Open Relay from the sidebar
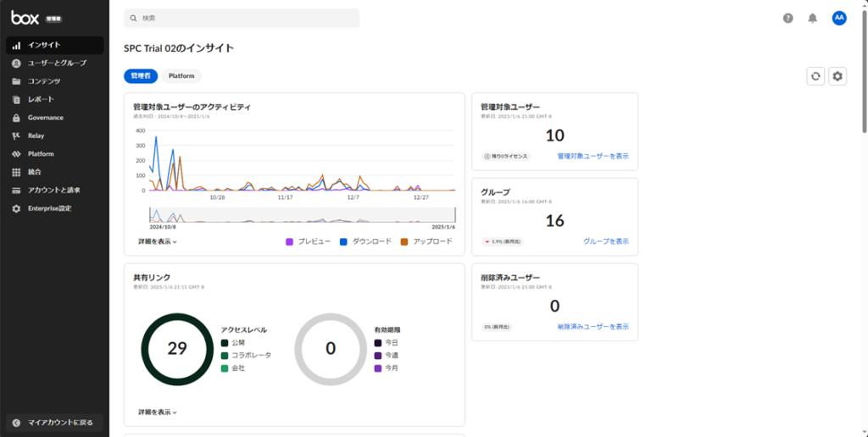 pyautogui.click(x=36, y=136)
